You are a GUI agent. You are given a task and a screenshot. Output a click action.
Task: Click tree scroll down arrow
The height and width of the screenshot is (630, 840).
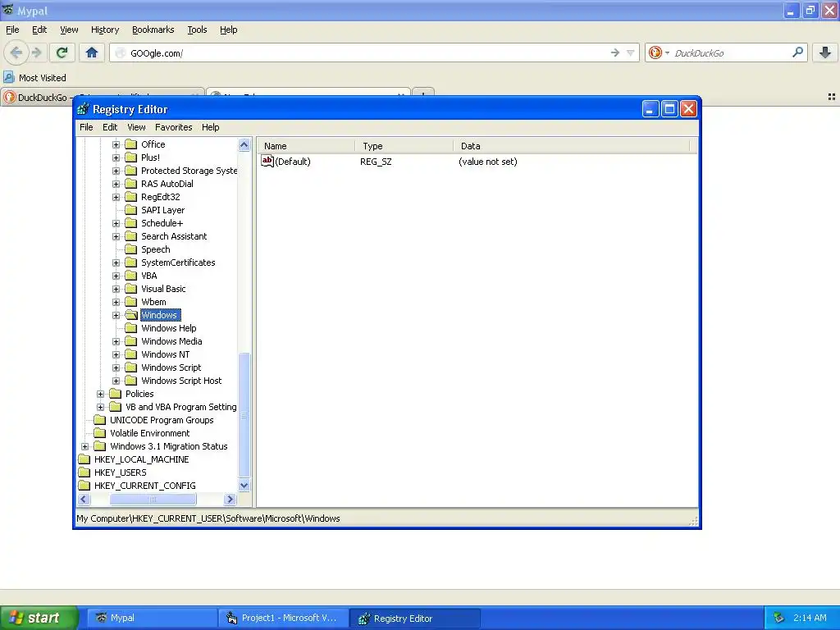click(244, 486)
